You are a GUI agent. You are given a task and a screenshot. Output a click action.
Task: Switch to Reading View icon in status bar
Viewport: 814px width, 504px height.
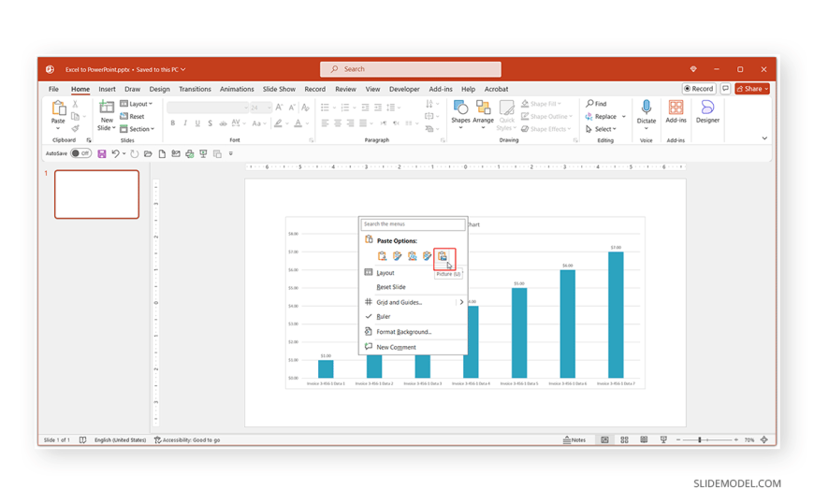(x=644, y=439)
